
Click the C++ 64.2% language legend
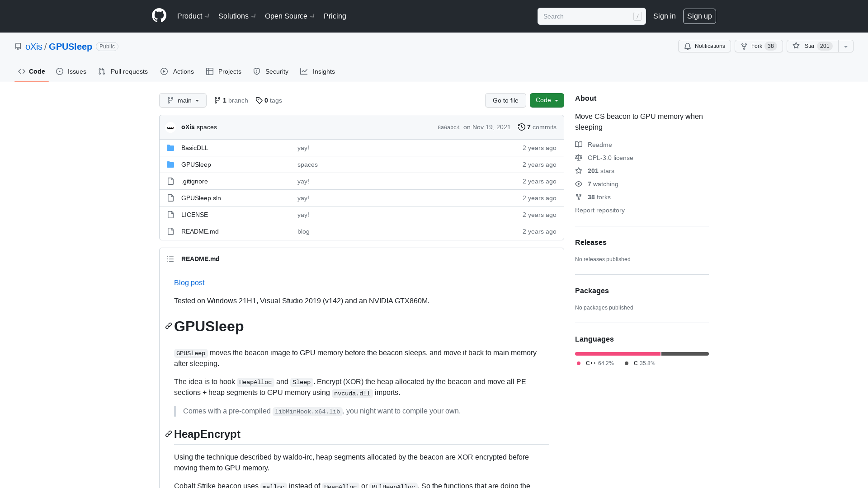coord(595,363)
